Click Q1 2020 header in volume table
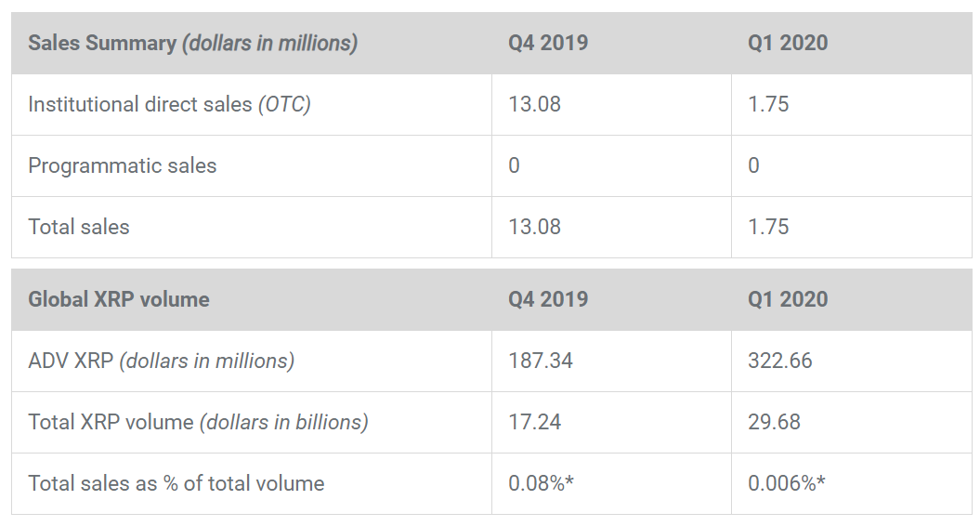Viewport: 980px width, 526px height. coord(788,299)
